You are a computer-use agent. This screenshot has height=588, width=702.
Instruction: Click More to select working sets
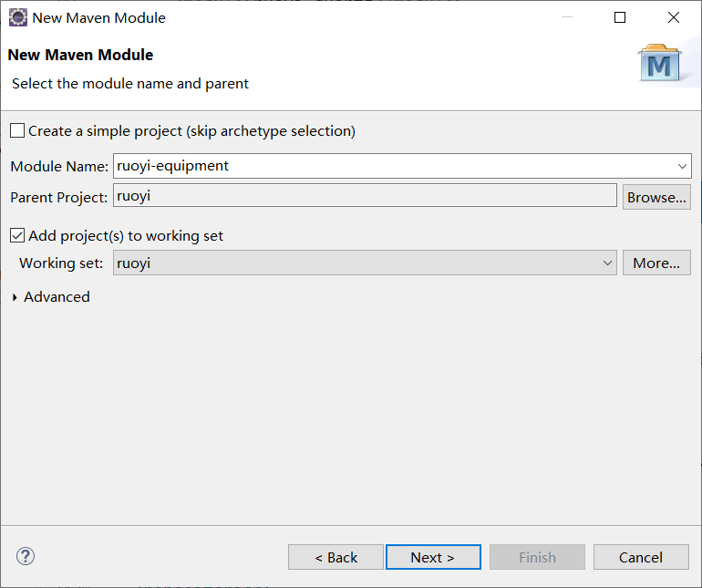click(x=656, y=263)
